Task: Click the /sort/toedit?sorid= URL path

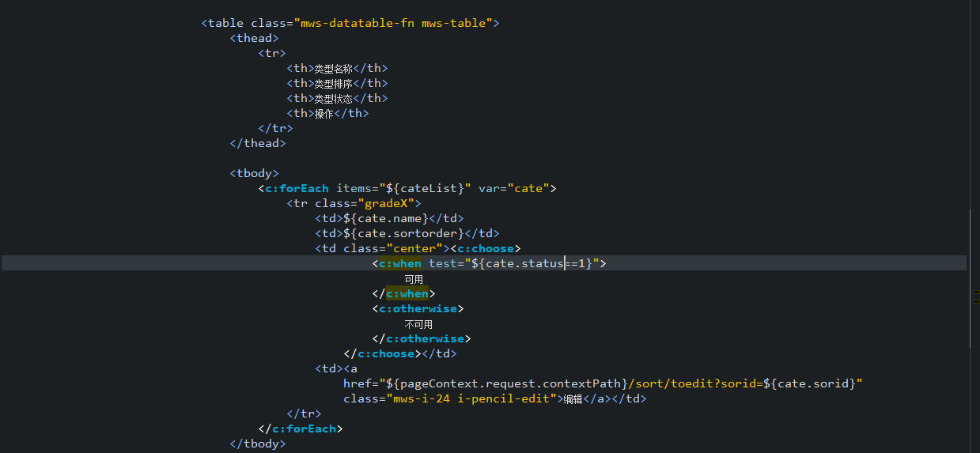Action: pyautogui.click(x=696, y=383)
